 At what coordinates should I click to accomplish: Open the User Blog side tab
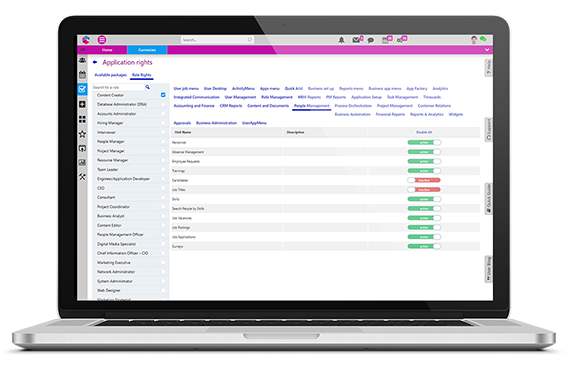point(489,269)
